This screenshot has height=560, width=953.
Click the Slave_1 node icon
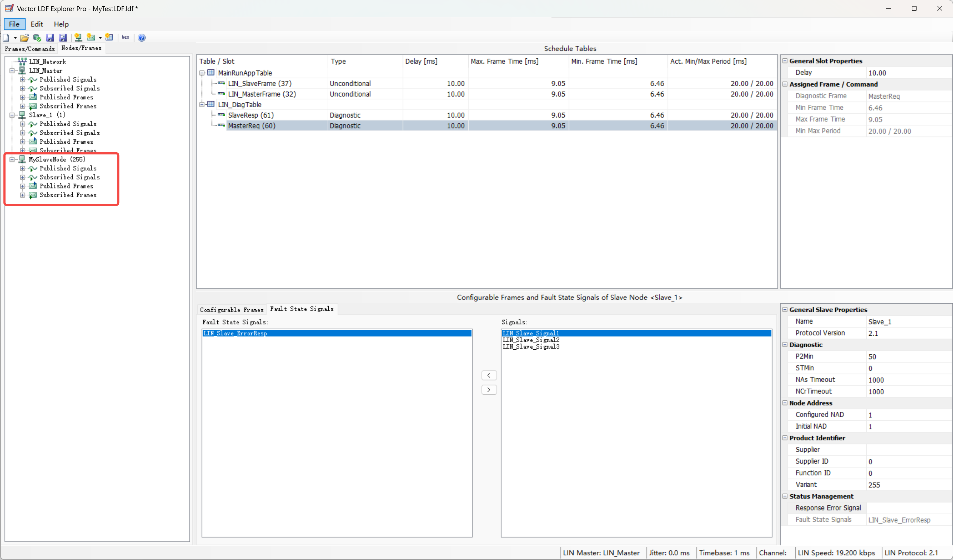click(22, 115)
